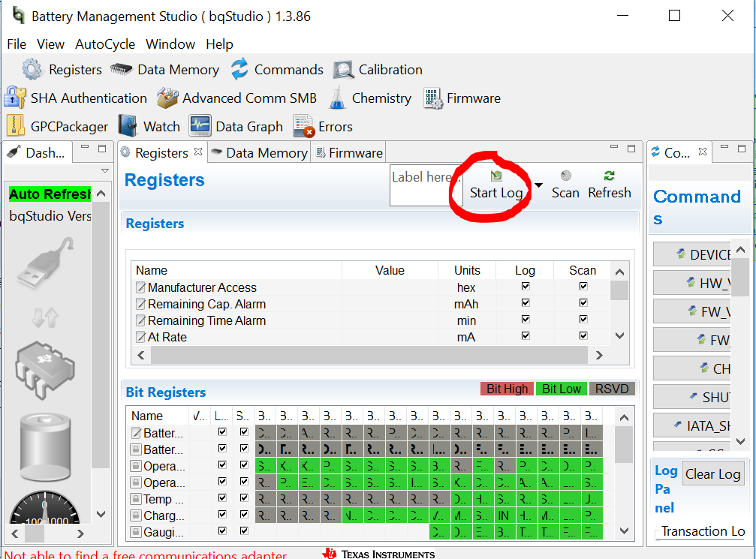Image resolution: width=756 pixels, height=559 pixels.
Task: Run the SHU command button
Action: [x=692, y=397]
